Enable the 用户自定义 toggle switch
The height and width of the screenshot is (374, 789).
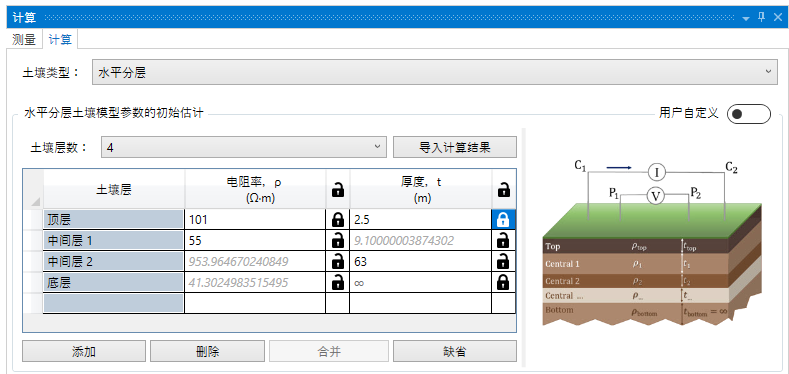(749, 113)
